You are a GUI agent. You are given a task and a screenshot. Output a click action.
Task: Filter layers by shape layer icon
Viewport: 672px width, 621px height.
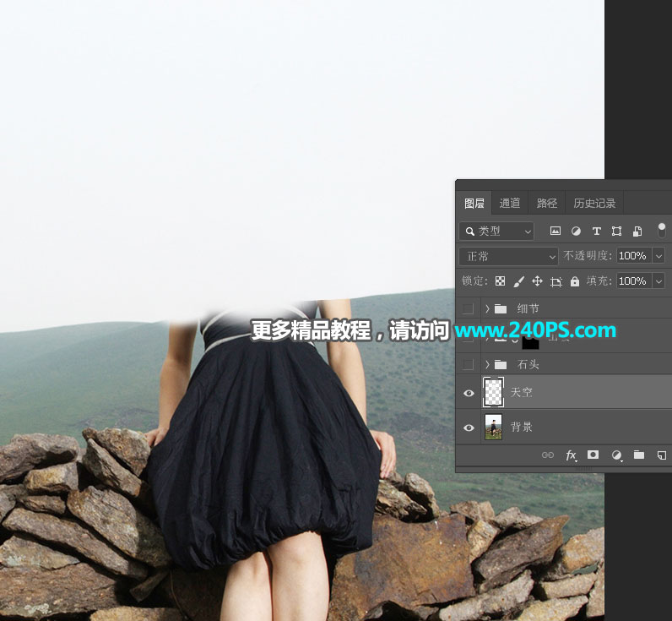pos(617,232)
